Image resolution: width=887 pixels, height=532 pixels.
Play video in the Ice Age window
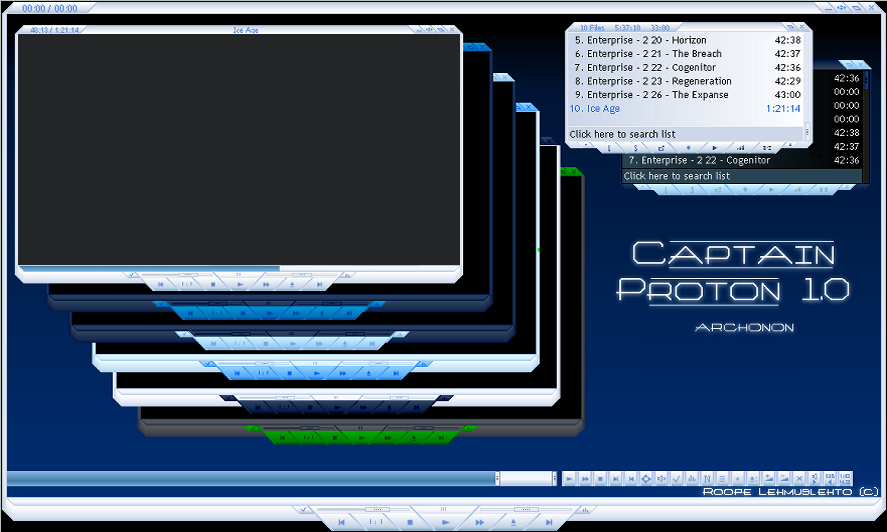[x=240, y=284]
